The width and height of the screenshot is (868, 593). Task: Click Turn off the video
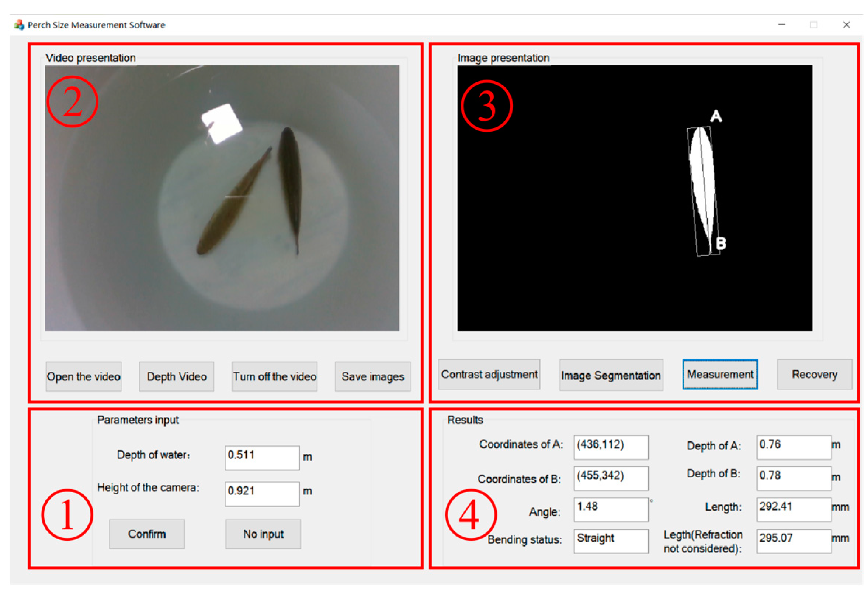click(x=274, y=376)
